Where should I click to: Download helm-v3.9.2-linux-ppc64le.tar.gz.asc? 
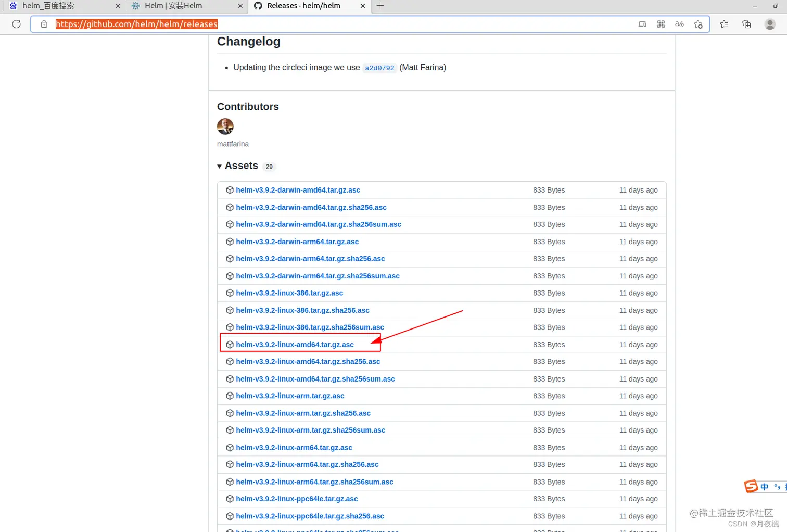click(x=297, y=499)
